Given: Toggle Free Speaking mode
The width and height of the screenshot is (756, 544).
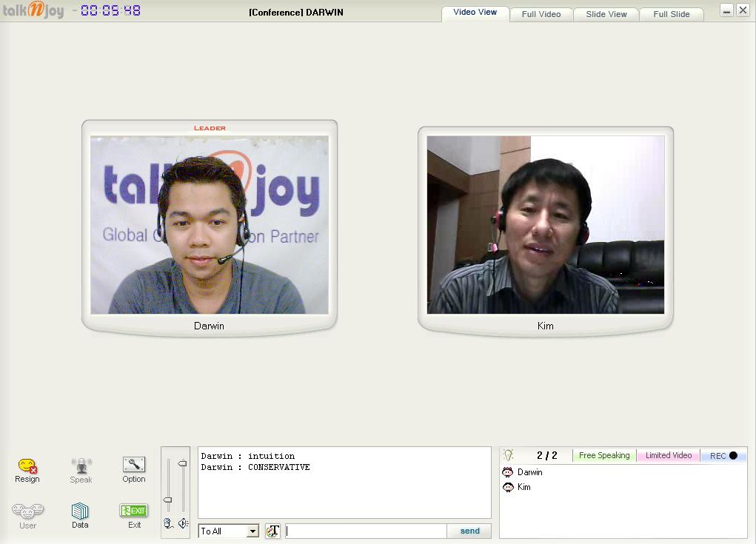Looking at the screenshot, I should pyautogui.click(x=604, y=455).
